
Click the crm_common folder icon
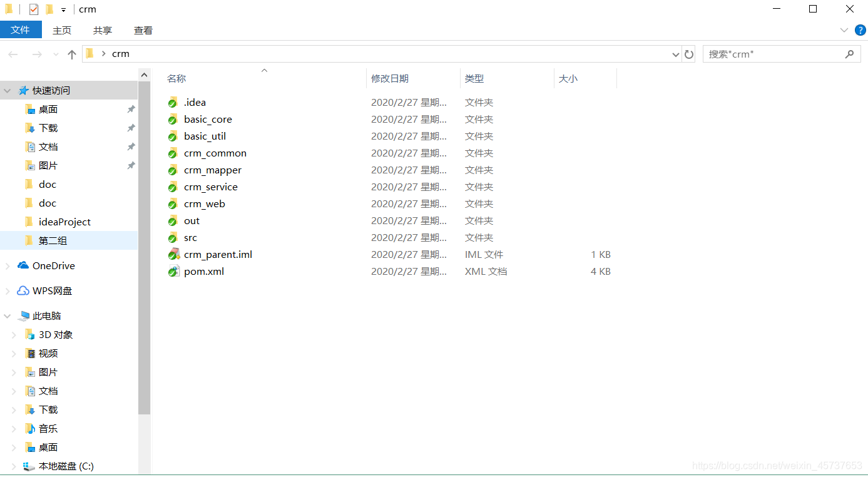click(173, 153)
